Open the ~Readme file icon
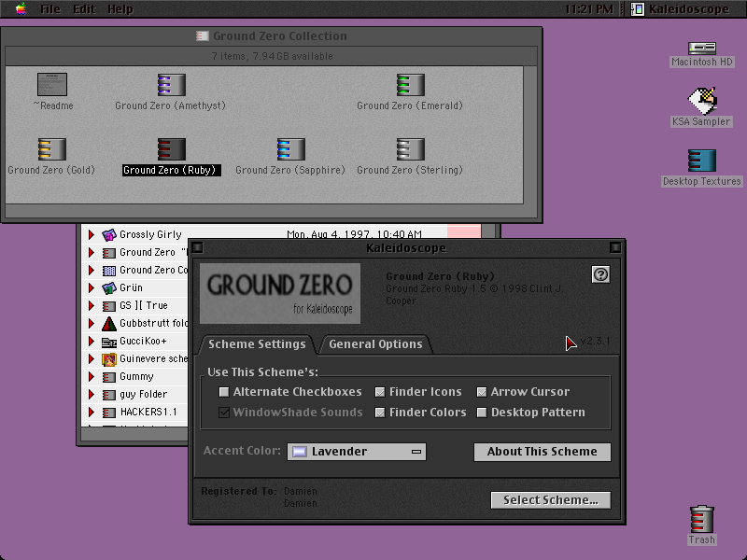 pyautogui.click(x=52, y=85)
